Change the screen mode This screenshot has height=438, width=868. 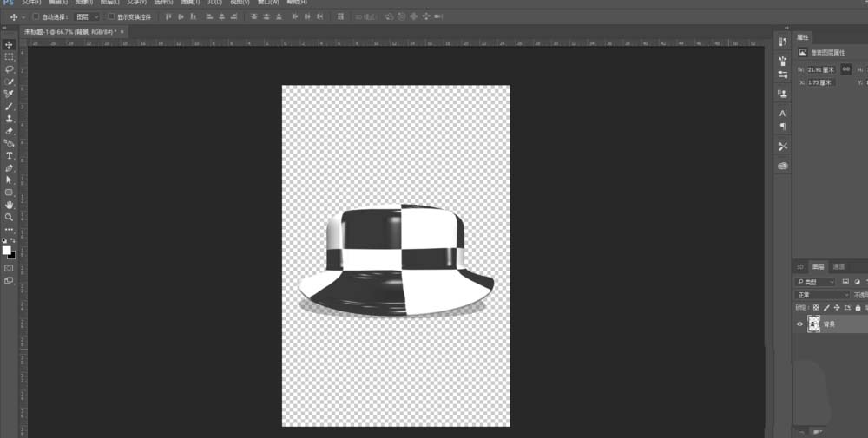point(9,280)
